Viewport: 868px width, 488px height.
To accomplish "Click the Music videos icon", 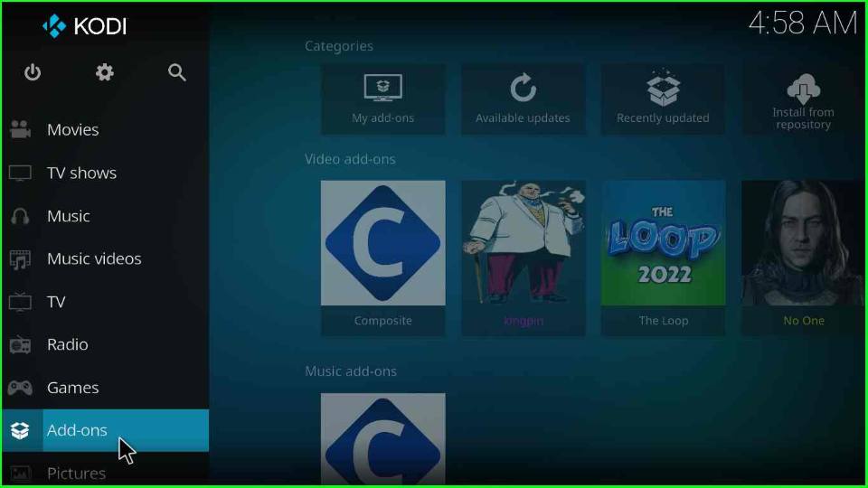I will pyautogui.click(x=21, y=259).
